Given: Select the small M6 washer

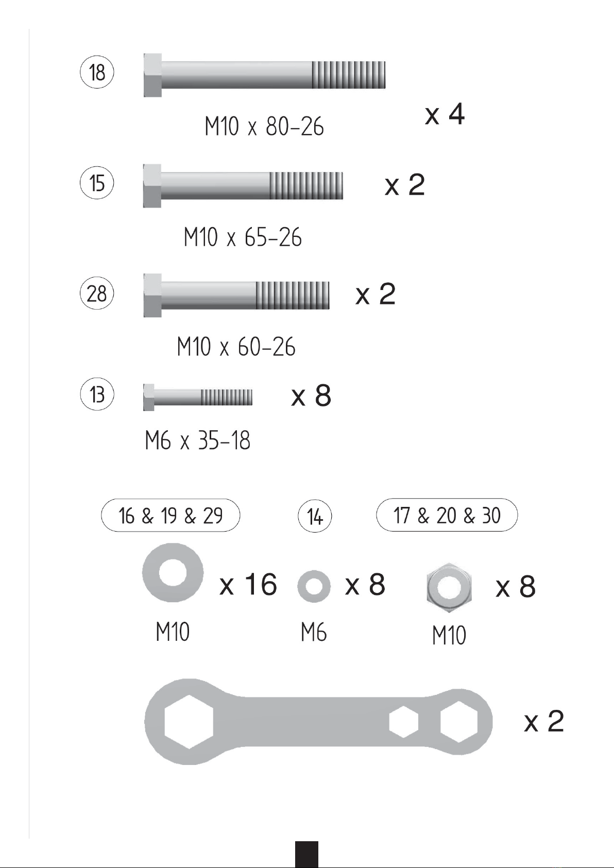Looking at the screenshot, I should click(314, 586).
